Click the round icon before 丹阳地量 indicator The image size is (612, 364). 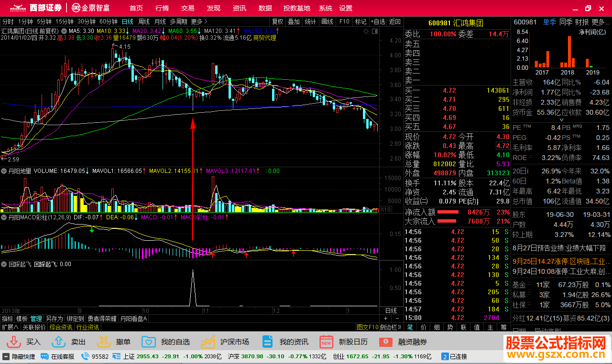tap(4, 170)
